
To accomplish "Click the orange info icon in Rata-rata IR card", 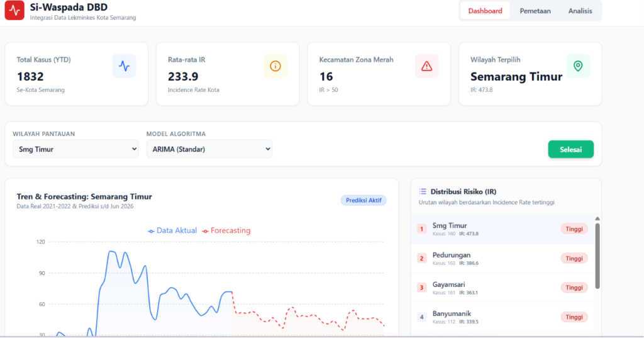I will [x=275, y=66].
